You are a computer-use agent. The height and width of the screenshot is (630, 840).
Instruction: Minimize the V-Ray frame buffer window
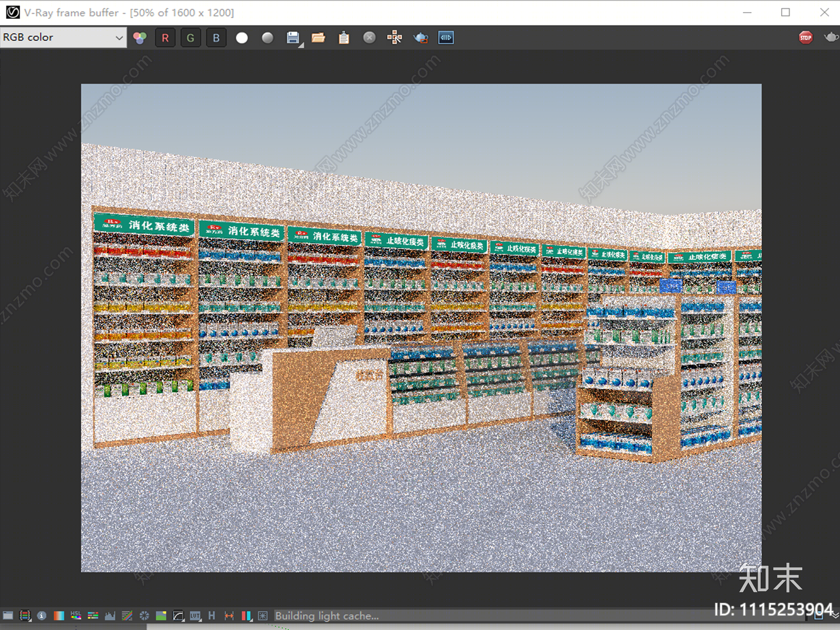point(747,12)
